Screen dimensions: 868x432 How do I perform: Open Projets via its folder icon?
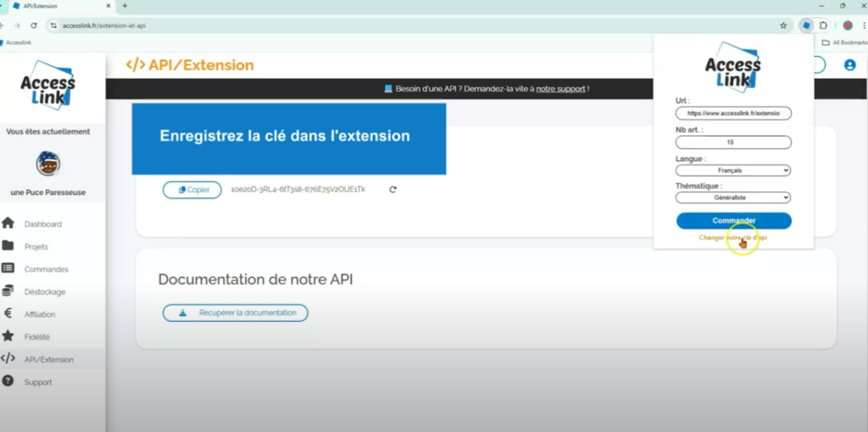tap(8, 246)
